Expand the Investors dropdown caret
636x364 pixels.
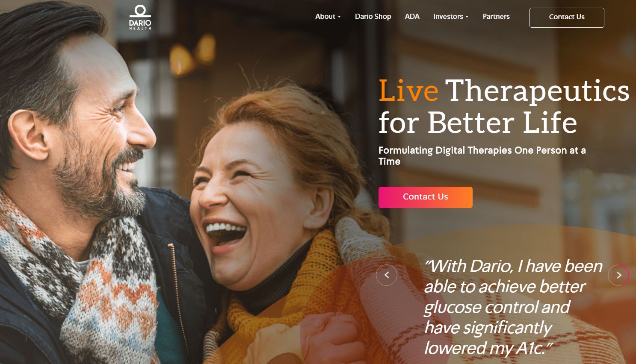467,17
